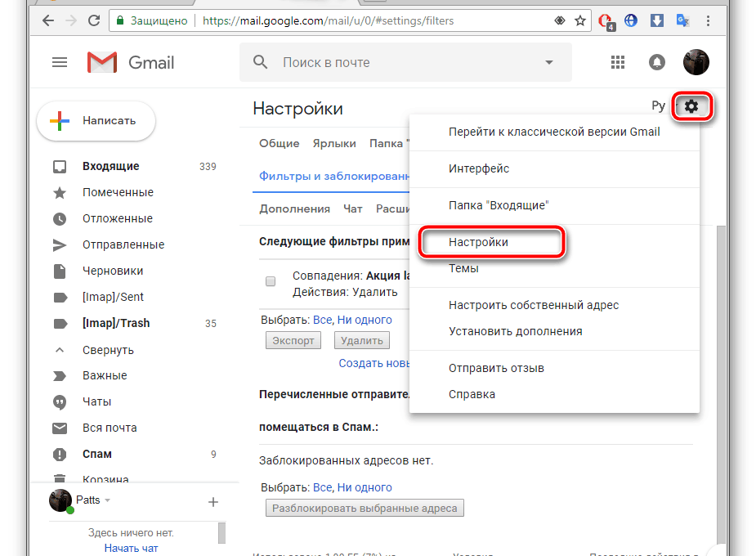The image size is (756, 556).
Task: Click the Экспорт button
Action: click(x=293, y=341)
